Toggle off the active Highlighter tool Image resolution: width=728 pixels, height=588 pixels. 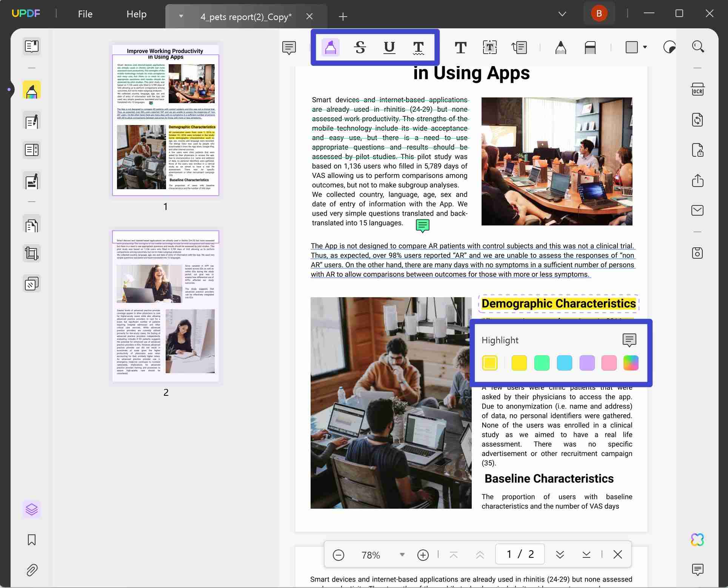pos(331,47)
